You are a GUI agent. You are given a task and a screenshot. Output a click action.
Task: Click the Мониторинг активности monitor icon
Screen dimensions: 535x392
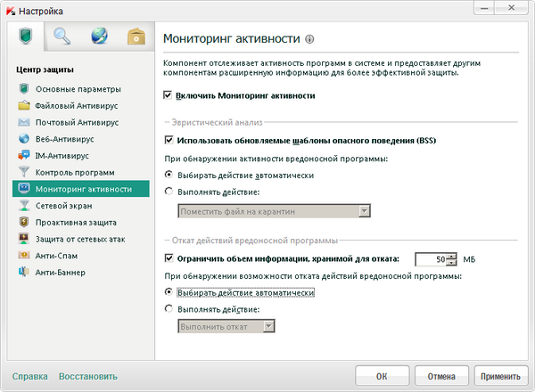tap(24, 189)
